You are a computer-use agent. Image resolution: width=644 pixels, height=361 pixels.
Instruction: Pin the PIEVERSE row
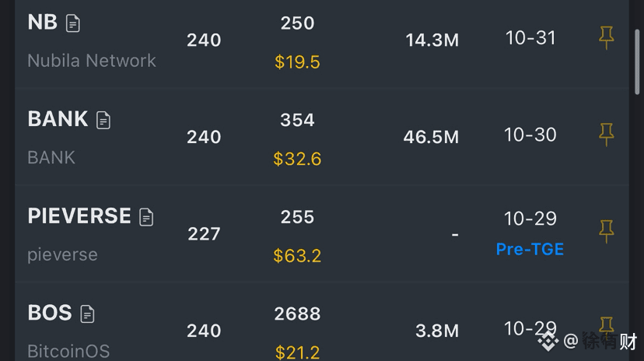[x=606, y=232]
